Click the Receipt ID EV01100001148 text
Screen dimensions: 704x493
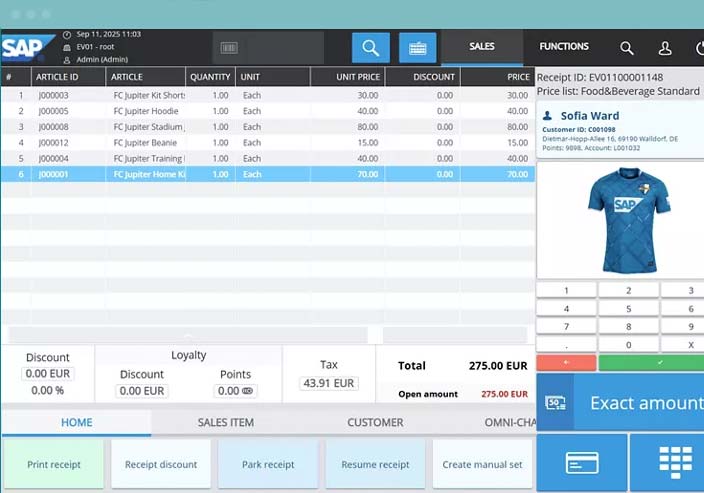point(600,77)
